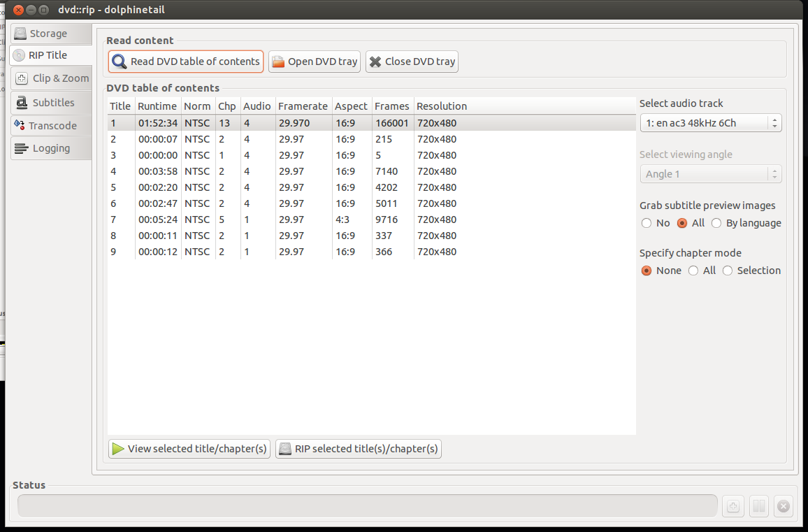Image resolution: width=808 pixels, height=532 pixels.
Task: Click the drive icon on RIP selected titles
Action: (285, 449)
